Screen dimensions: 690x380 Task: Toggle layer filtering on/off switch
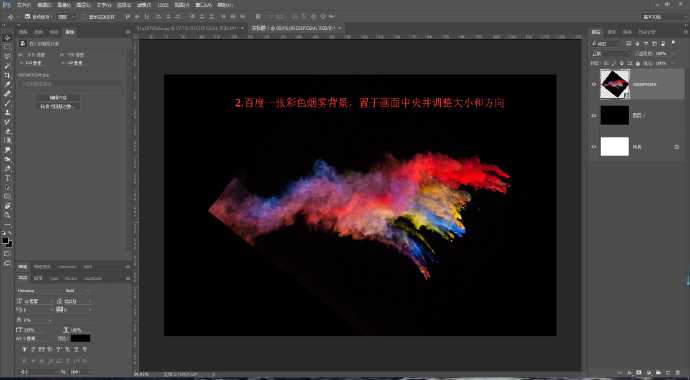point(672,43)
